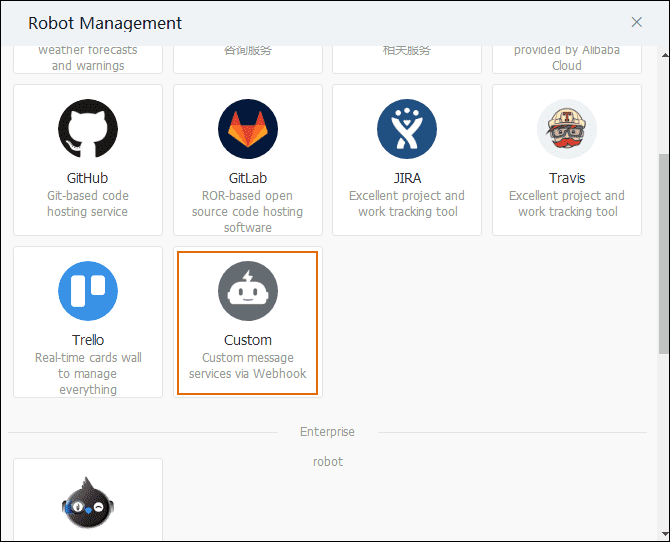Image resolution: width=670 pixels, height=542 pixels.
Task: Select the third partially visible top card
Action: pyautogui.click(x=407, y=59)
